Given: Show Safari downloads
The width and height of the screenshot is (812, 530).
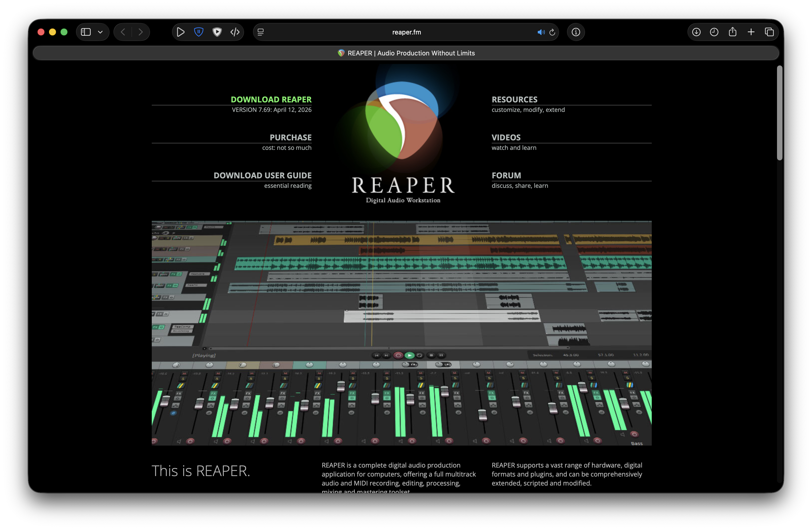Looking at the screenshot, I should [x=696, y=32].
